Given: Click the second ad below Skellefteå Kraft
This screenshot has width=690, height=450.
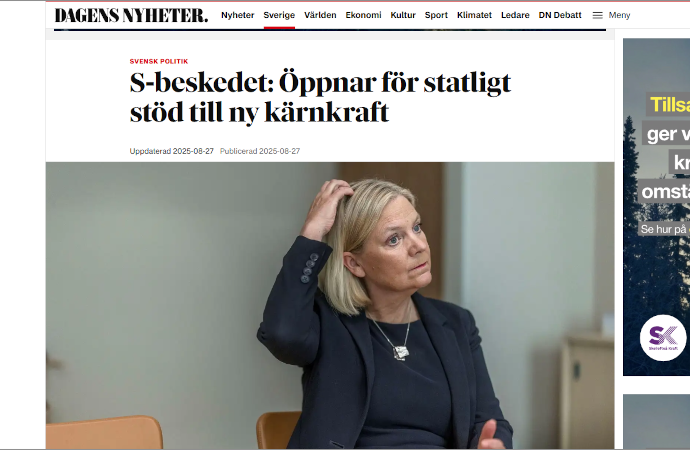Looking at the screenshot, I should [x=656, y=422].
